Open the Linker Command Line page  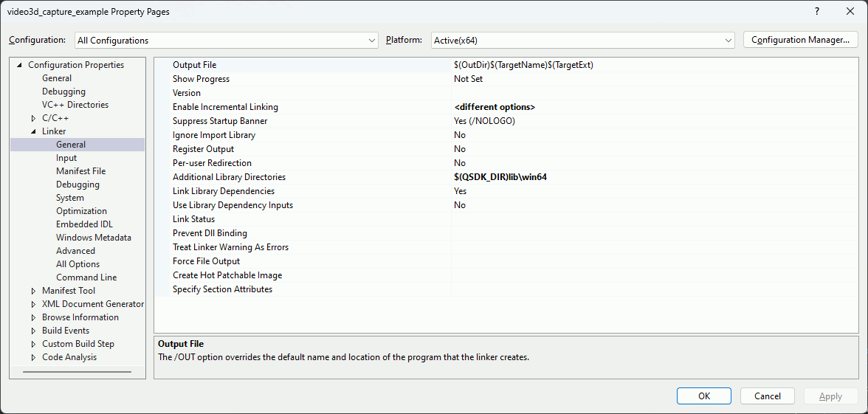86,277
